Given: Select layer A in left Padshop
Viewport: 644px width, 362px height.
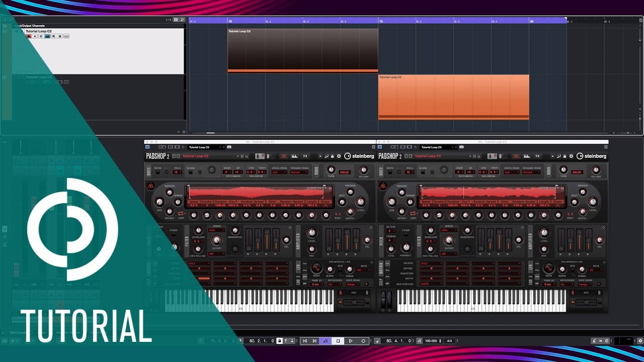Looking at the screenshot, I should pyautogui.click(x=259, y=156).
